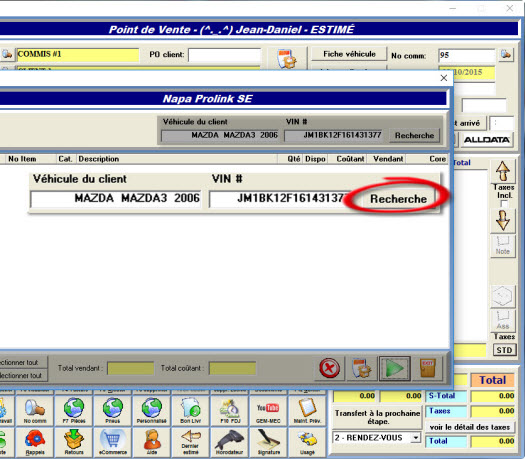This screenshot has height=459, width=525.
Task: Click the No comm magnifier icon
Action: [34, 410]
